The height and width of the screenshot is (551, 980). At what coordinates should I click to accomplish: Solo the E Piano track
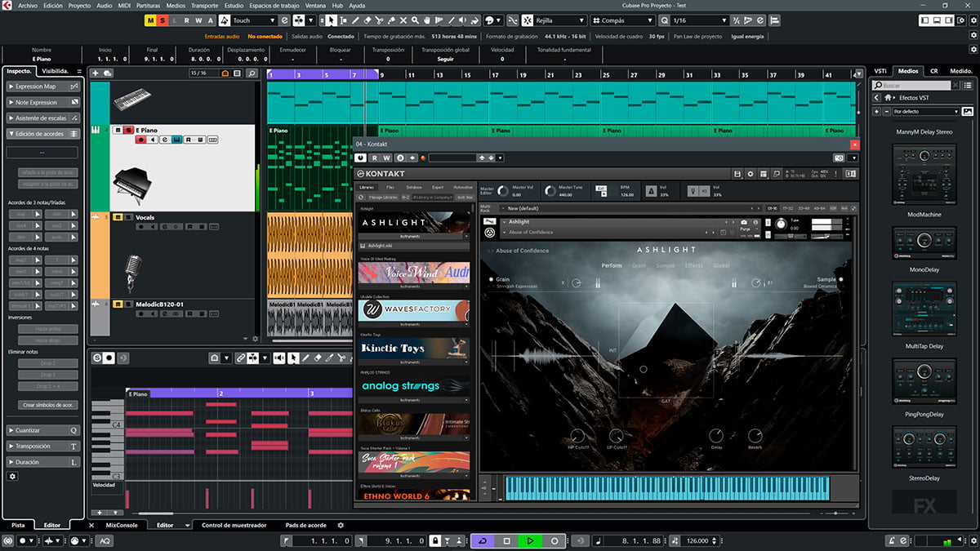coord(128,130)
